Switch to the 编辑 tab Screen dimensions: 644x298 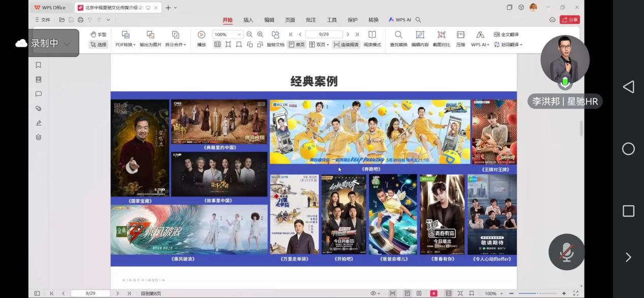[x=269, y=20]
